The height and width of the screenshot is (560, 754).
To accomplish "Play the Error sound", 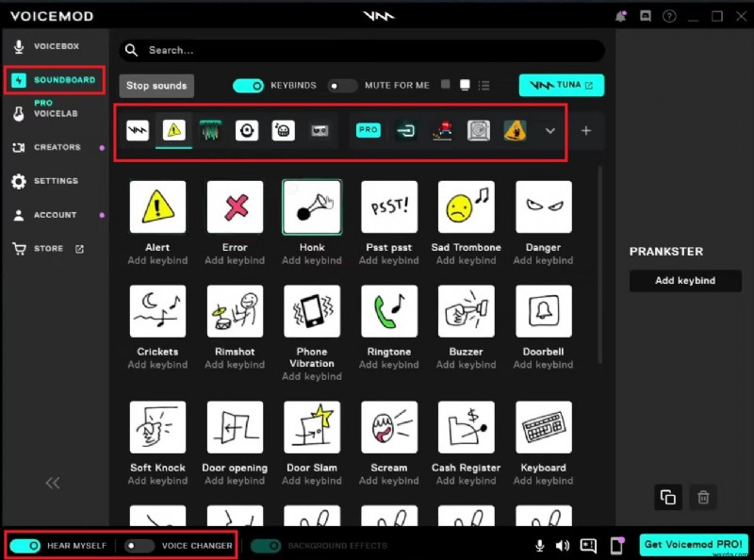I will point(235,206).
